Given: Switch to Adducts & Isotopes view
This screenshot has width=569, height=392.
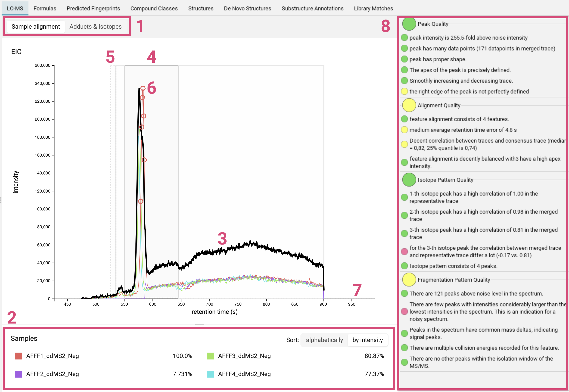Looking at the screenshot, I should coord(95,26).
